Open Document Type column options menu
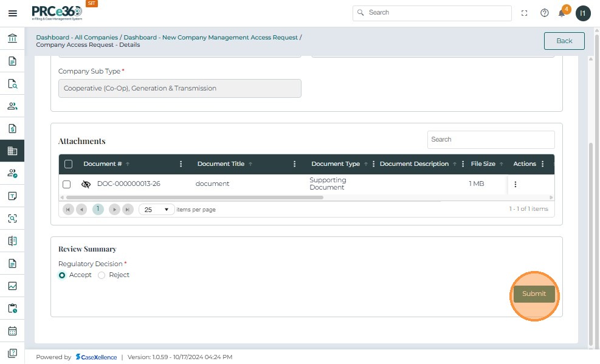Screen dimensions: 600x364 [373, 164]
